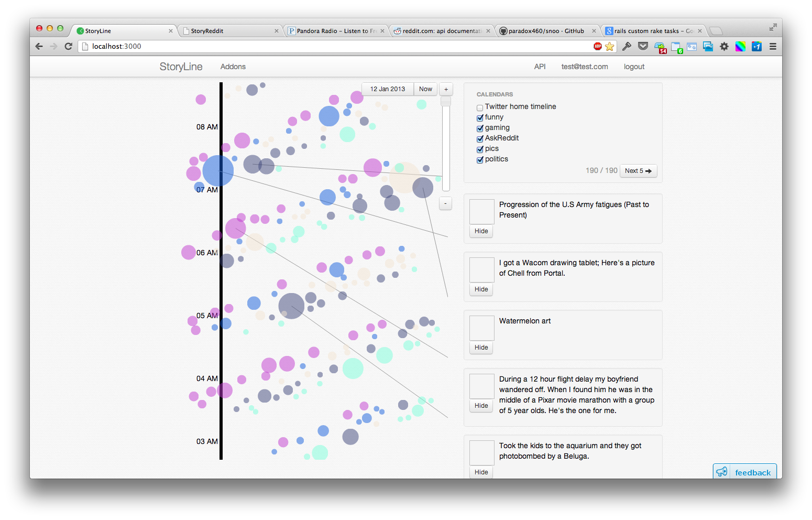This screenshot has height=520, width=812.
Task: Open extension icon with red 54 badge
Action: point(660,47)
